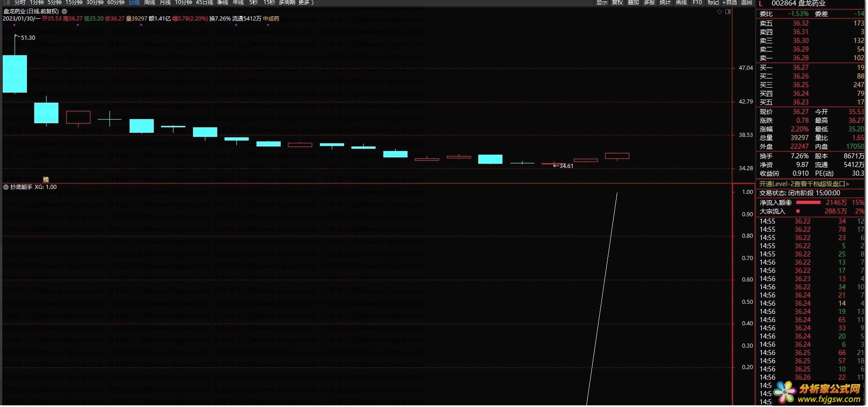The width and height of the screenshot is (868, 407).
Task: Select the 5秒 period tab
Action: click(x=254, y=2)
